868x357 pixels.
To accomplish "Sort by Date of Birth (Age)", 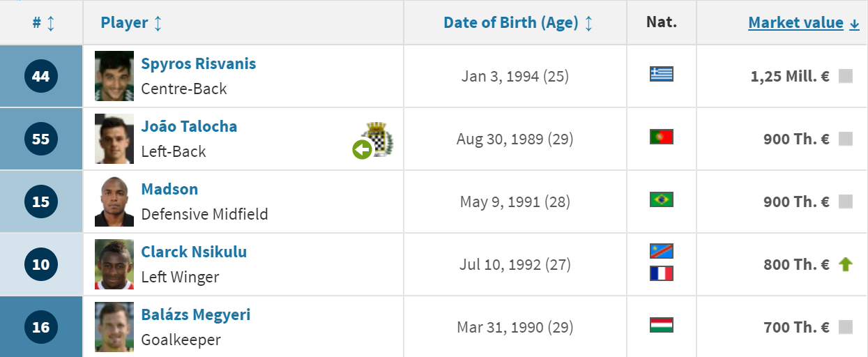I will tap(518, 23).
